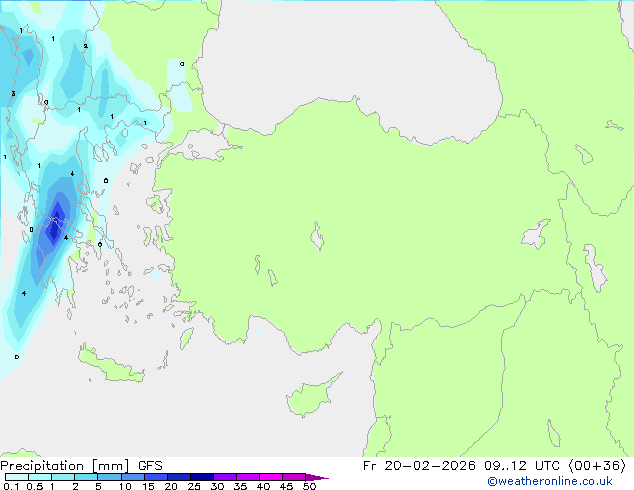Click the date '20-02-2026' in the footer

[429, 466]
